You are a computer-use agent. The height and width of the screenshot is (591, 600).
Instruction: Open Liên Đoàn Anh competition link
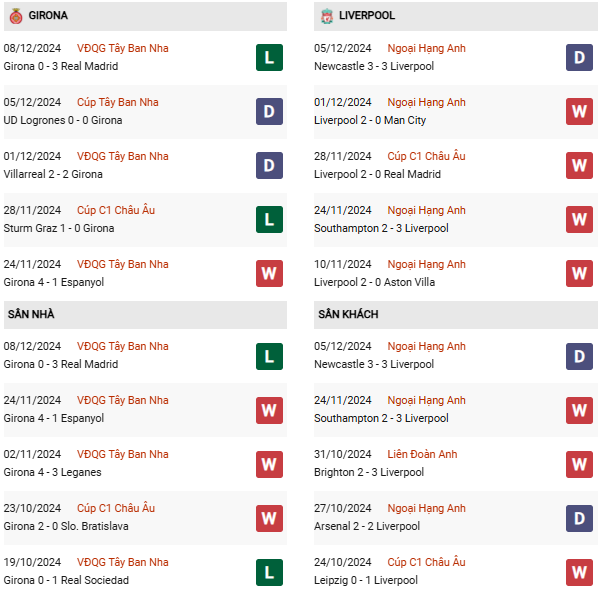[x=423, y=454]
